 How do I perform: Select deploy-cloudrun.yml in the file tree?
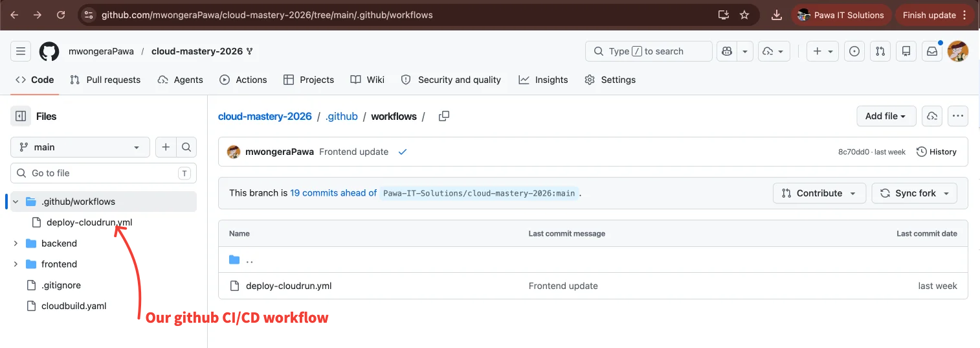pos(89,222)
